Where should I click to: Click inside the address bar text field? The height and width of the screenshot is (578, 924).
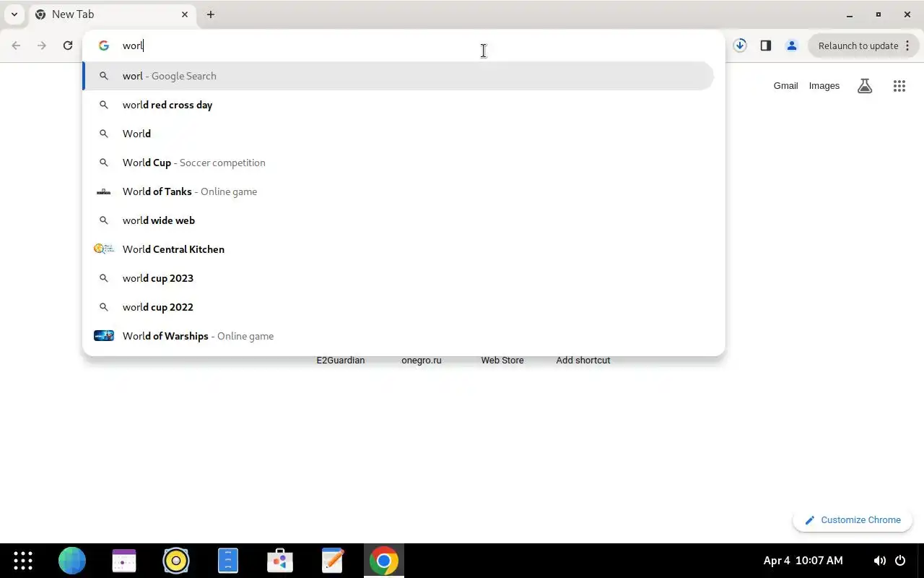pos(419,46)
